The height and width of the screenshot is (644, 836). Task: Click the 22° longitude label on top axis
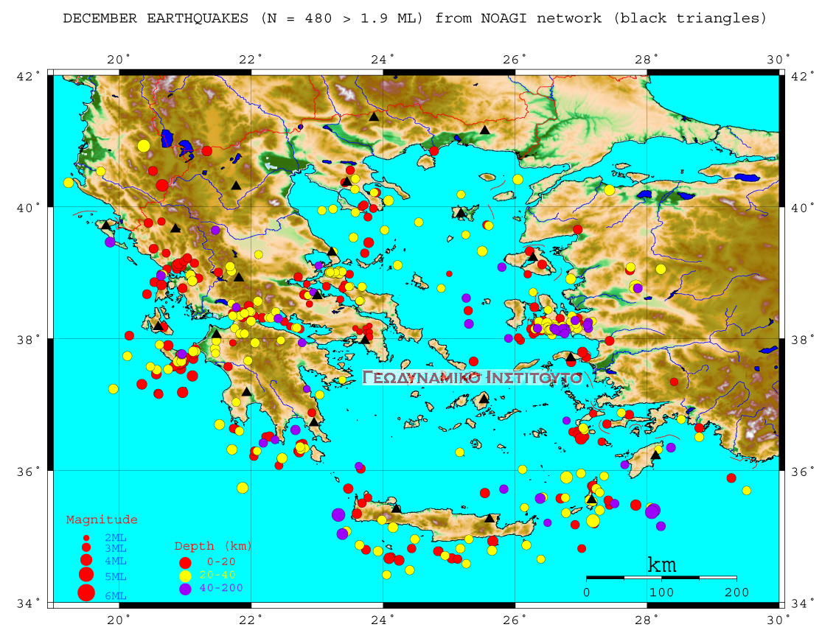coord(251,60)
